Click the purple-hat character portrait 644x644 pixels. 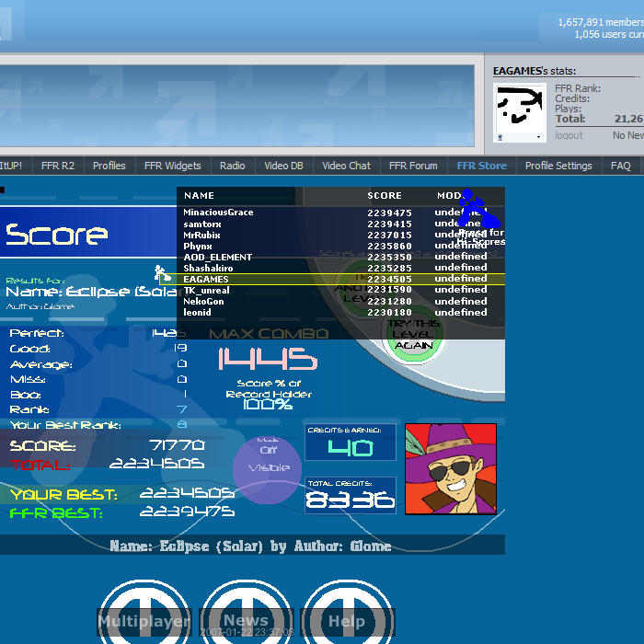(x=451, y=468)
